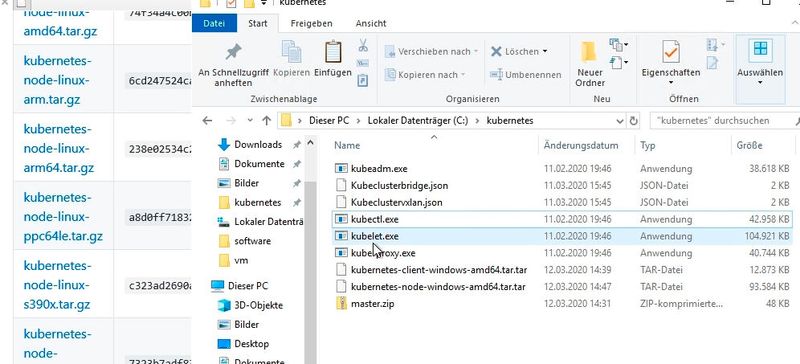Open the easy access dropdown icon

[618, 62]
